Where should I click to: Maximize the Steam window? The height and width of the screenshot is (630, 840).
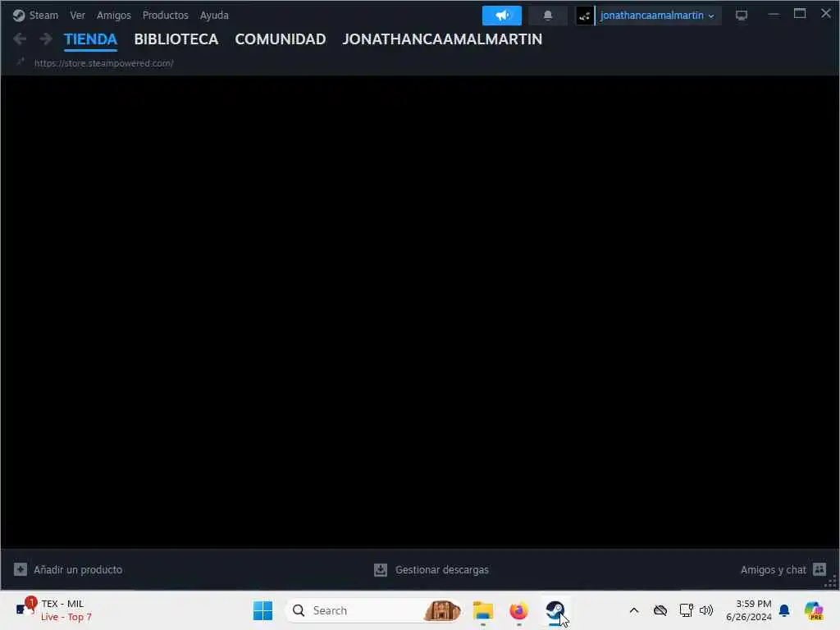point(800,14)
